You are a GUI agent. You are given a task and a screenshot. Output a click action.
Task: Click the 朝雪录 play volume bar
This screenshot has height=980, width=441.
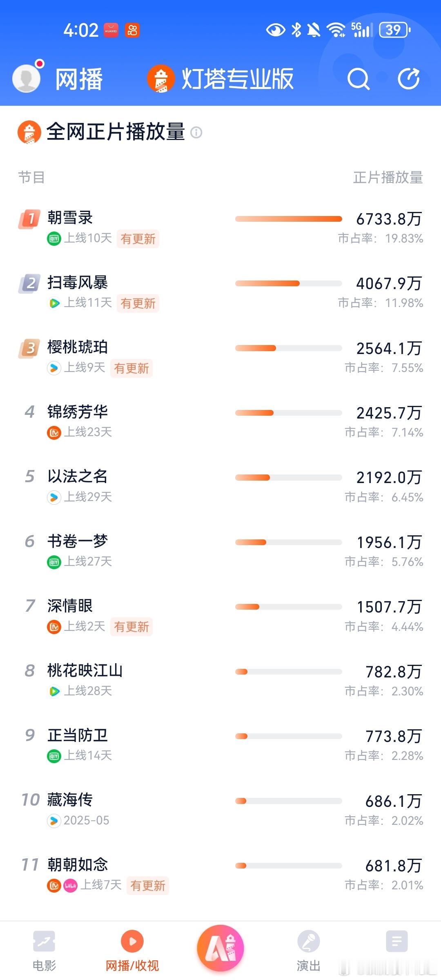click(289, 219)
